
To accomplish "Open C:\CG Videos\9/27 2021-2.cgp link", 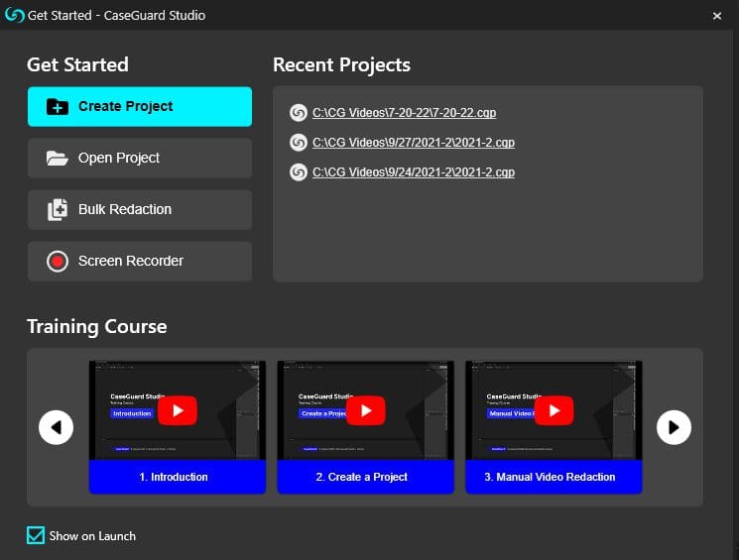I will (x=414, y=143).
